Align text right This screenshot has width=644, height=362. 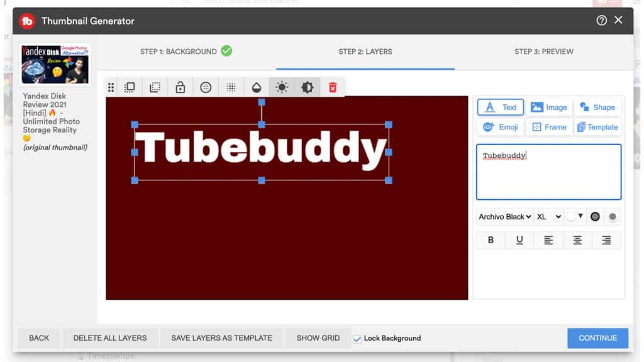pyautogui.click(x=606, y=240)
